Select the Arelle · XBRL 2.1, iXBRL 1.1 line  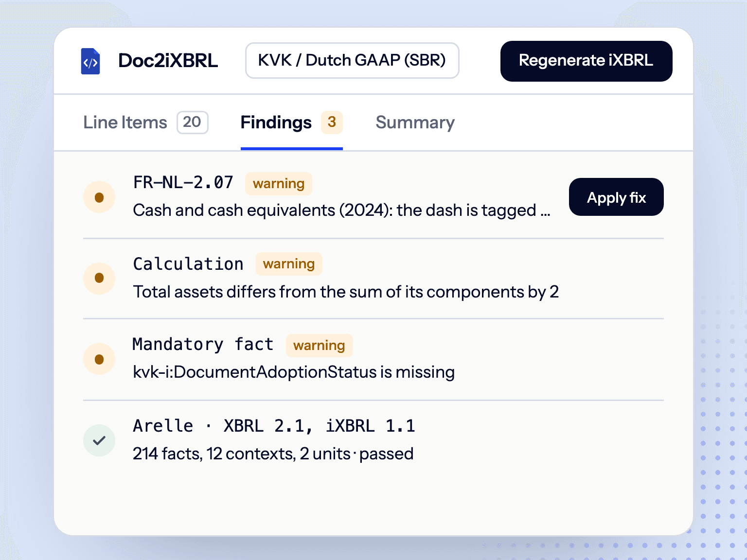pos(274,426)
